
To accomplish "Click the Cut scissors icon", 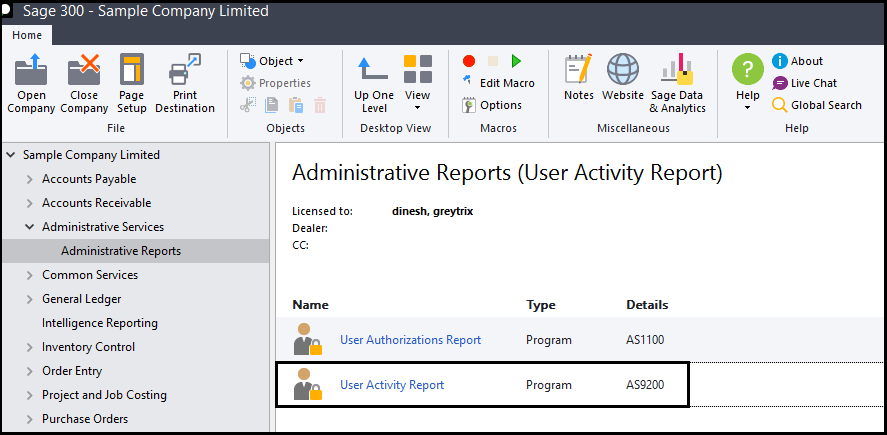I will click(248, 105).
